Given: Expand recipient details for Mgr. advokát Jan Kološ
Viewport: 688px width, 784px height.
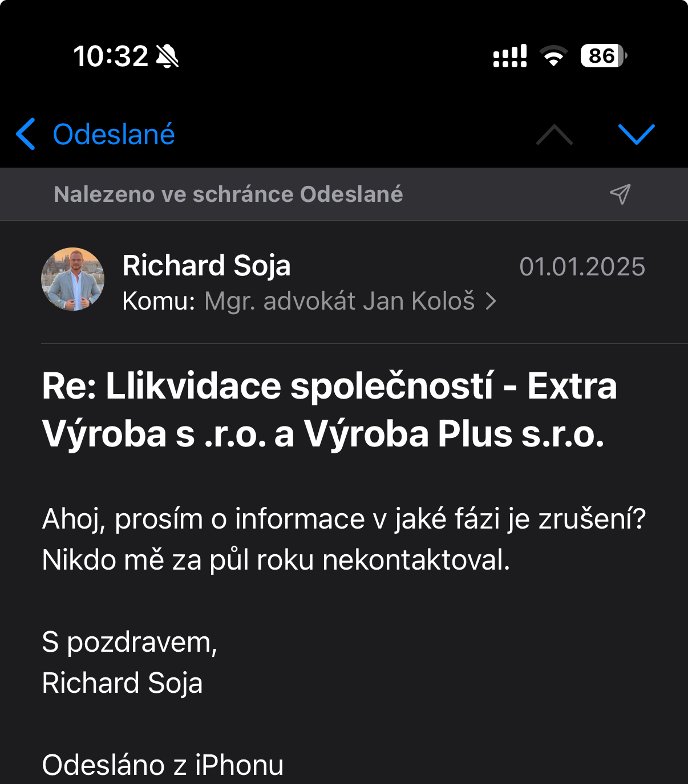Looking at the screenshot, I should pos(489,301).
